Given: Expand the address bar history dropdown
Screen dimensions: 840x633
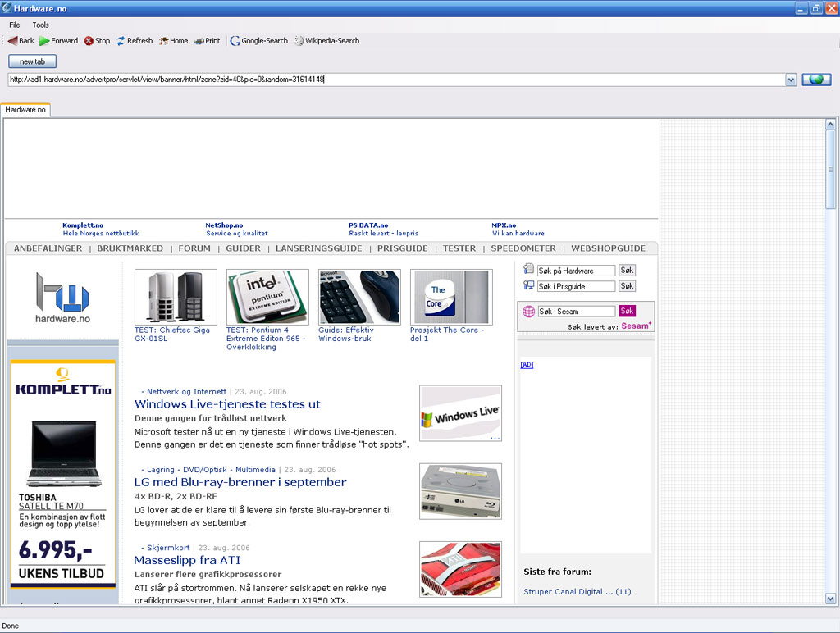Looking at the screenshot, I should point(791,80).
